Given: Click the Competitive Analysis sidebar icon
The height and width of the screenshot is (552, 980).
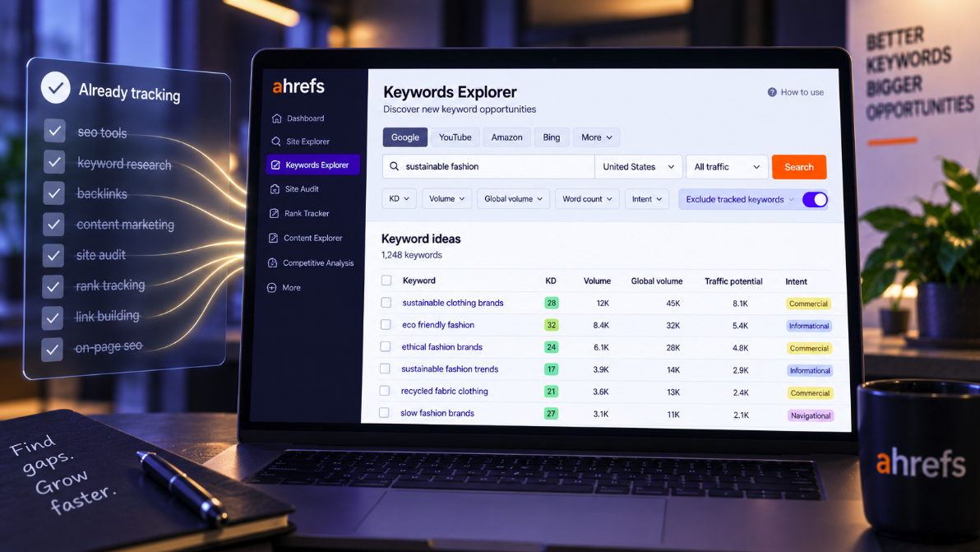Looking at the screenshot, I should 272,262.
